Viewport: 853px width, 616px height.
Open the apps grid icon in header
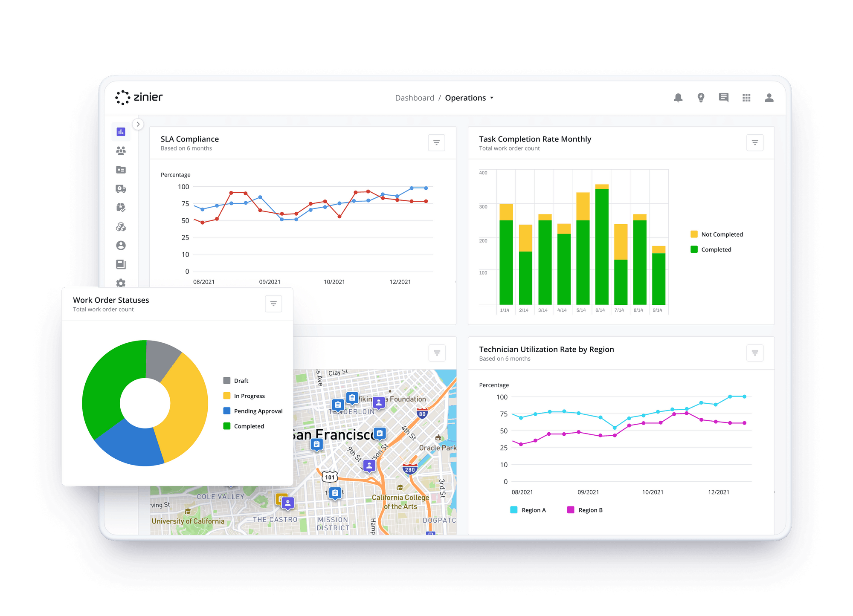(x=746, y=98)
